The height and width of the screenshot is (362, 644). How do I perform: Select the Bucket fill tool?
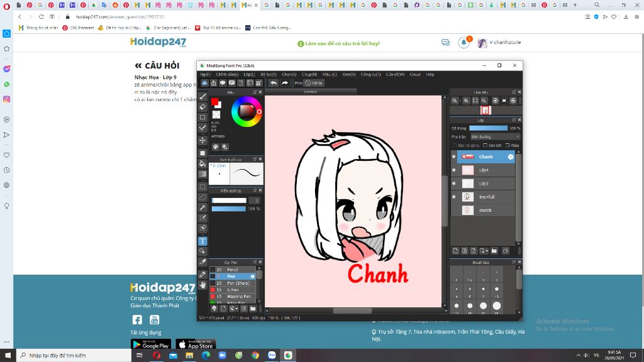(x=203, y=163)
